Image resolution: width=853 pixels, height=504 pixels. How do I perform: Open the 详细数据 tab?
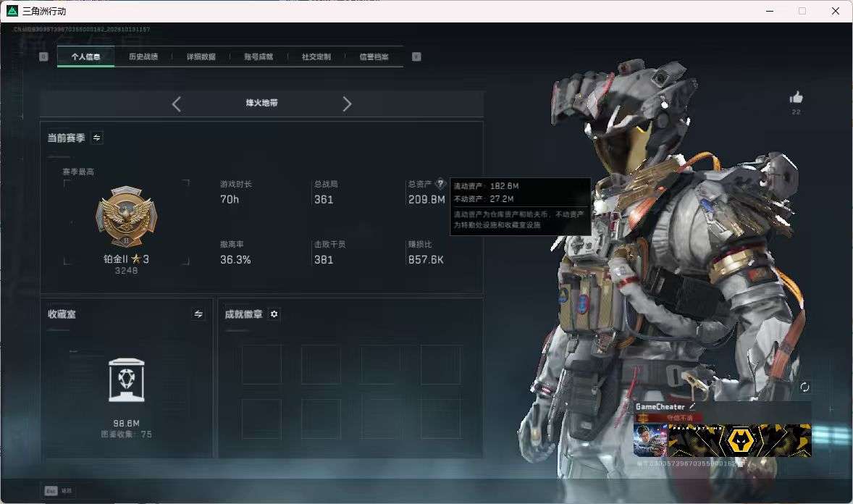(201, 56)
